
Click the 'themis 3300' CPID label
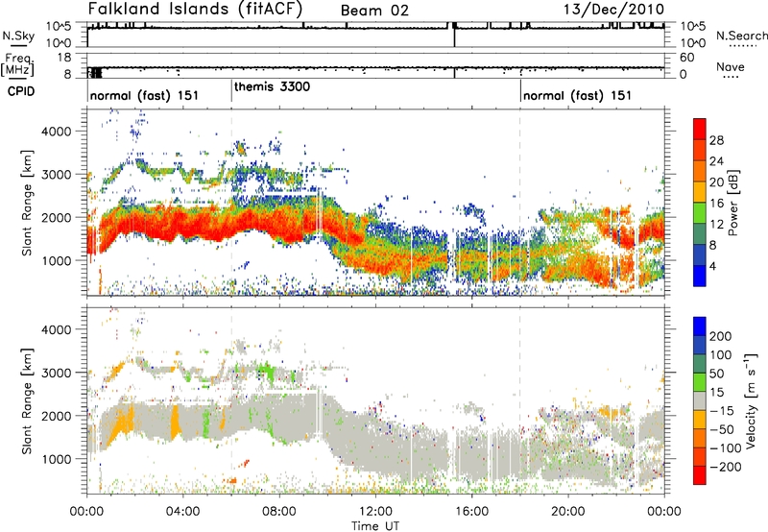point(273,86)
